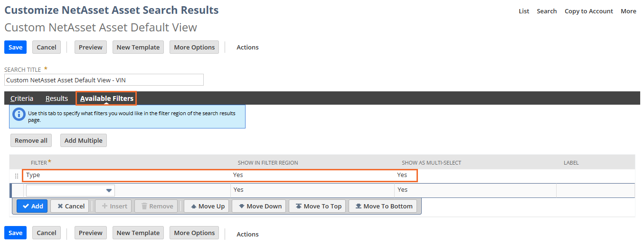Click the info icon in the blue banner
644x246 pixels.
pos(19,114)
